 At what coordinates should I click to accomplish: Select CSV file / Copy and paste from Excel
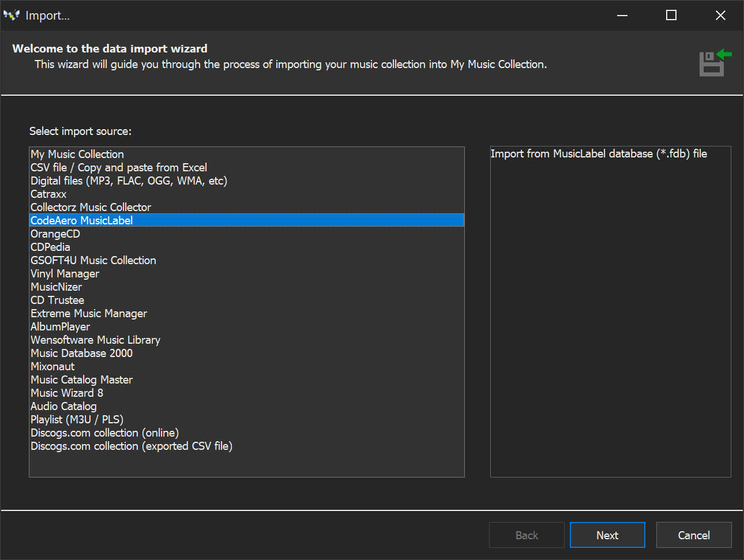(x=247, y=167)
